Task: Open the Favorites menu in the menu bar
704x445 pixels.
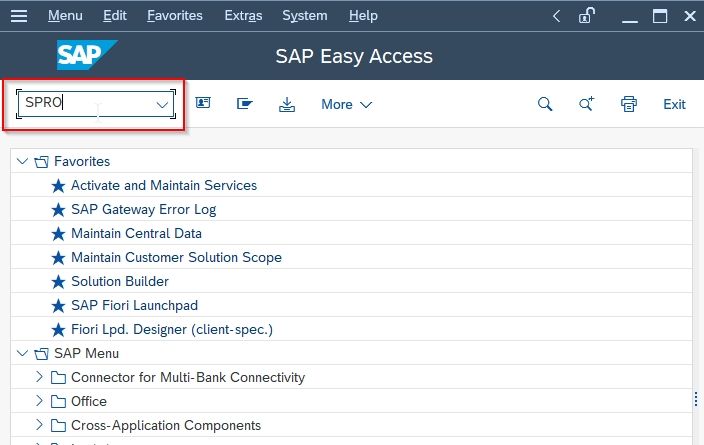Action: point(175,16)
